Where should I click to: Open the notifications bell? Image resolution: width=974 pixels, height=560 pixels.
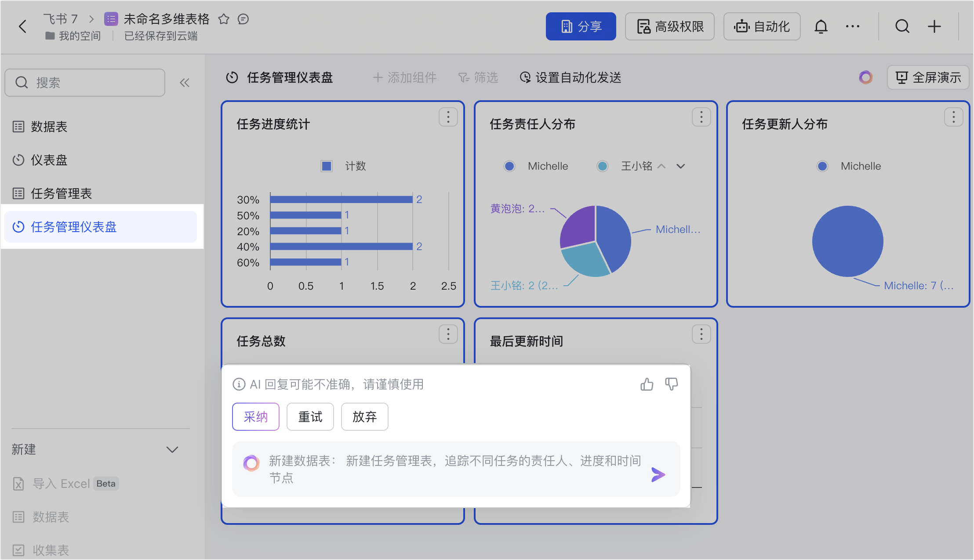[x=821, y=26]
